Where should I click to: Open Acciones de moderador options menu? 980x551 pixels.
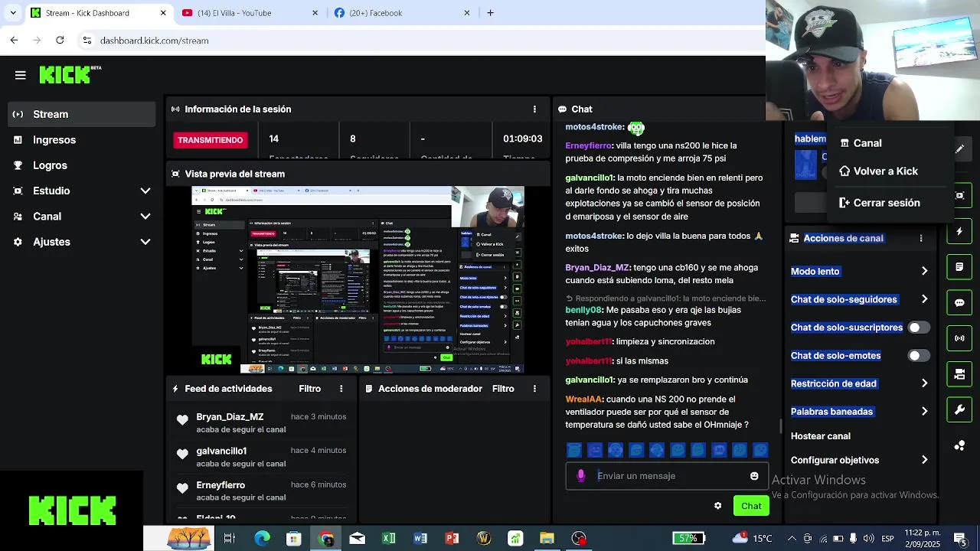[x=534, y=389]
